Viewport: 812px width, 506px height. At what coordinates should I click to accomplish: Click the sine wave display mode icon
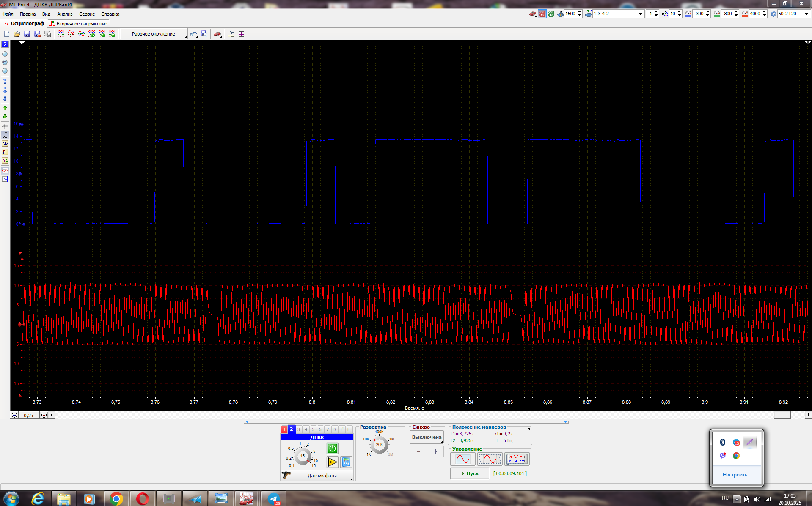click(462, 459)
